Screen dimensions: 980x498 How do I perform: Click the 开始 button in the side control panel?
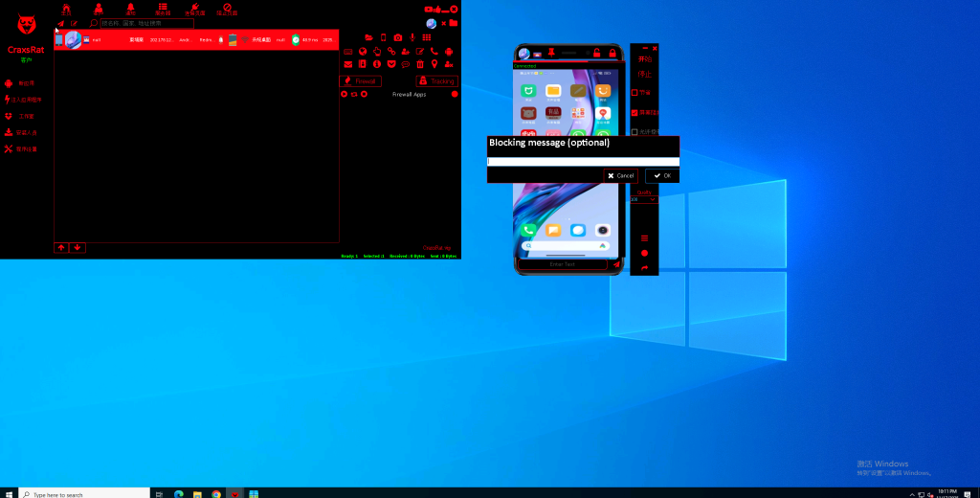point(644,59)
